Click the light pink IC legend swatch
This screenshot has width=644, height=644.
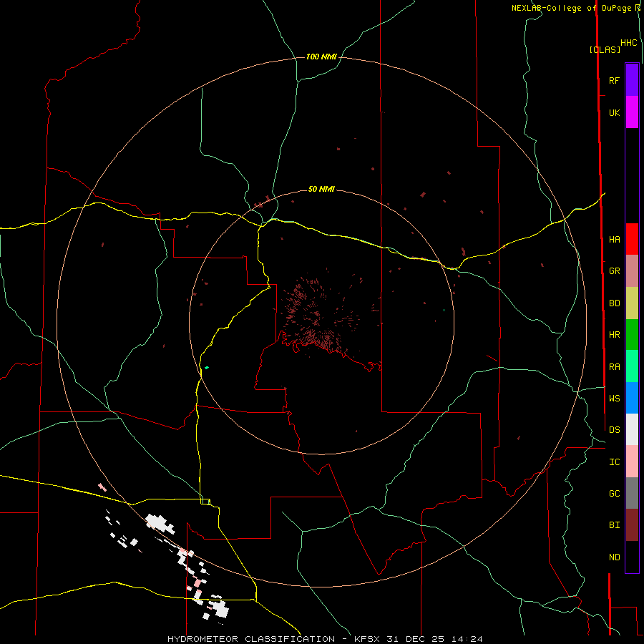click(x=632, y=462)
